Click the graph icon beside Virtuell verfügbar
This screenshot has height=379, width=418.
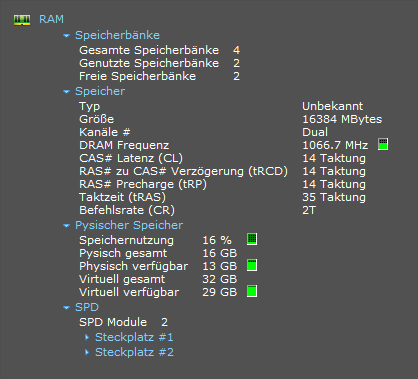coord(252,291)
